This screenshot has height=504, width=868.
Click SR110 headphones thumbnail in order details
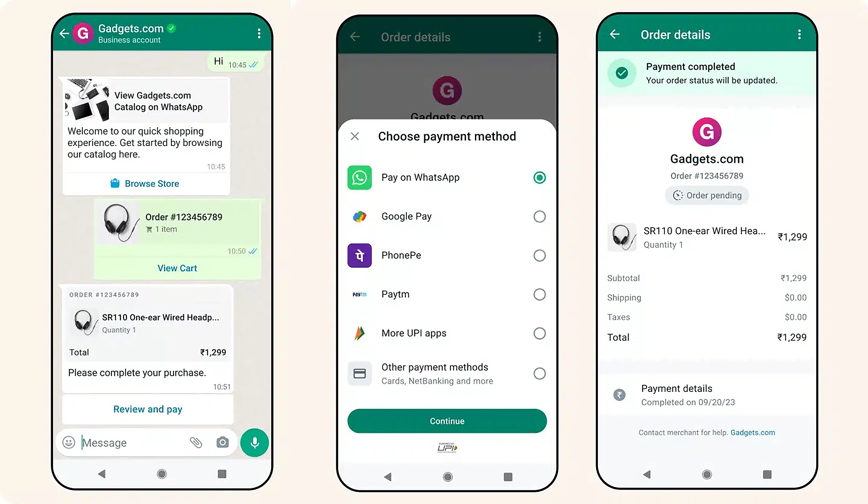[622, 236]
